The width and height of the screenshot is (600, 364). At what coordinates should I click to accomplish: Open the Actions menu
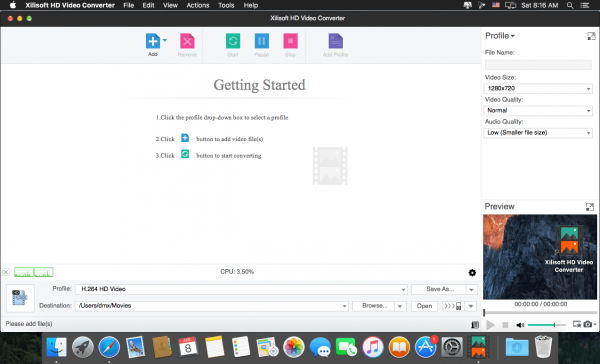198,5
